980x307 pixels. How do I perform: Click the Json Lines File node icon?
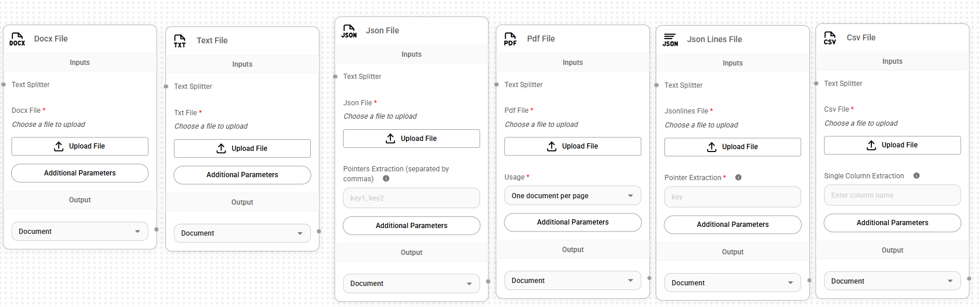pyautogui.click(x=670, y=40)
